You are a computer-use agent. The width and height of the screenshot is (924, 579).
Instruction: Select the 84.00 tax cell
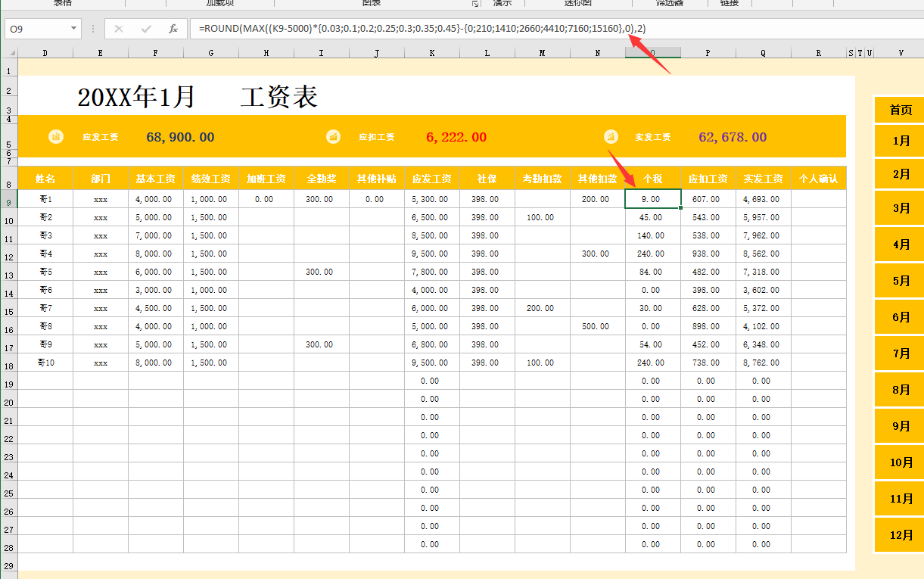pos(653,272)
